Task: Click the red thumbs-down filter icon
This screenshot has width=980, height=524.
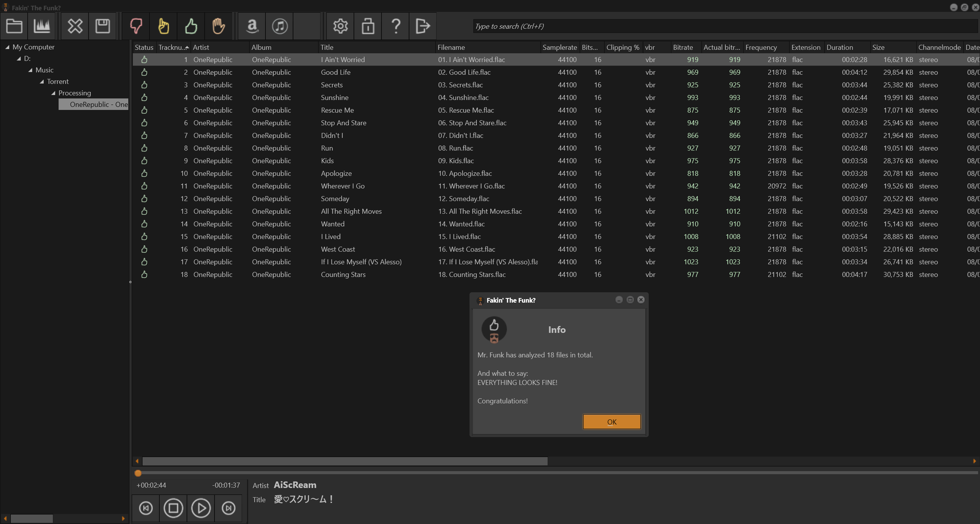Action: tap(136, 26)
